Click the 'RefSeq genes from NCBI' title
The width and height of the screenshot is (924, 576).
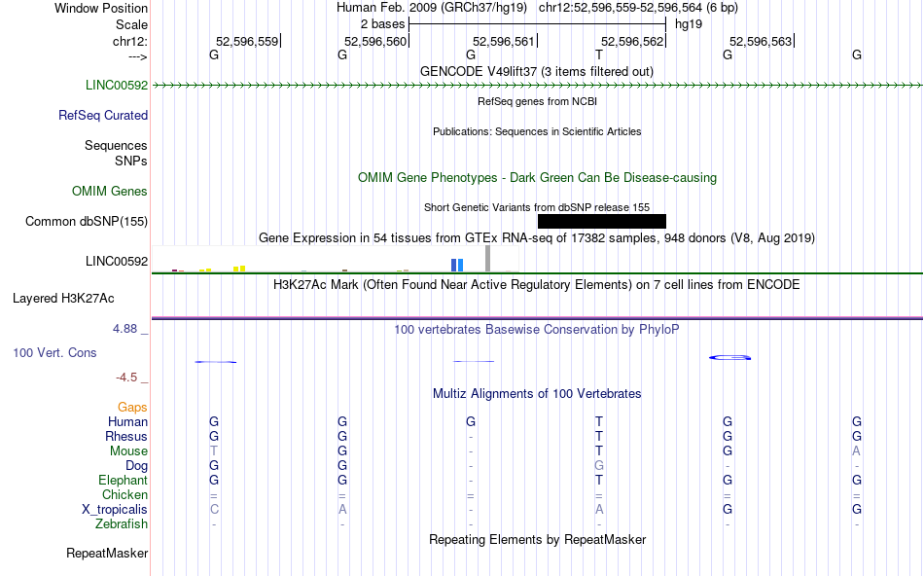click(538, 101)
